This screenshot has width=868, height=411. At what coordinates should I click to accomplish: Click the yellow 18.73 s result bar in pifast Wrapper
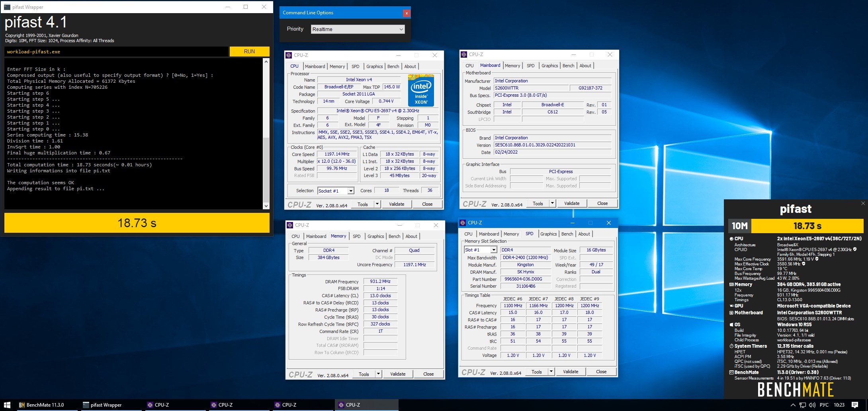point(137,223)
